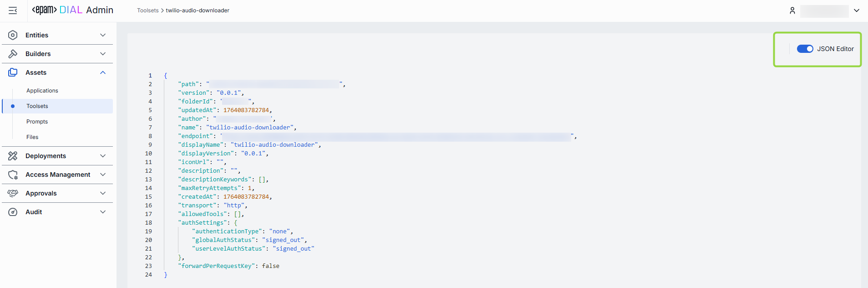The width and height of the screenshot is (868, 288).
Task: Collapse the sidebar with the hamburger icon
Action: click(13, 10)
